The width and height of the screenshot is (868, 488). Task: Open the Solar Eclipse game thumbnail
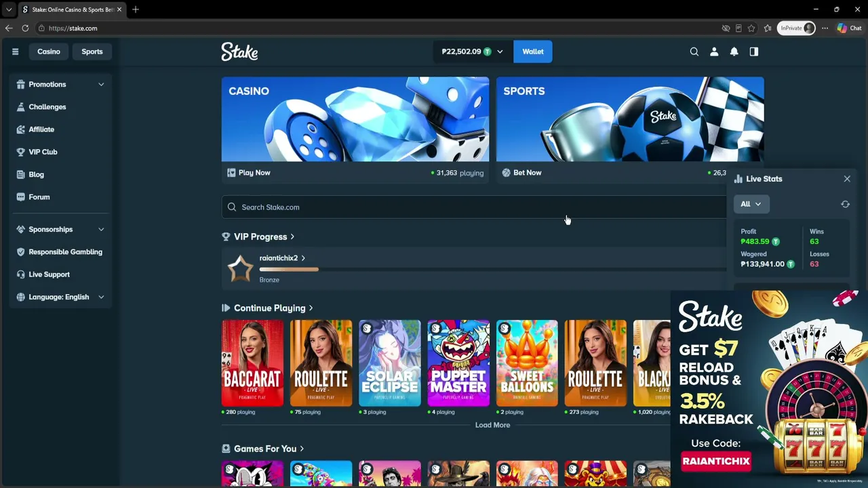point(389,363)
